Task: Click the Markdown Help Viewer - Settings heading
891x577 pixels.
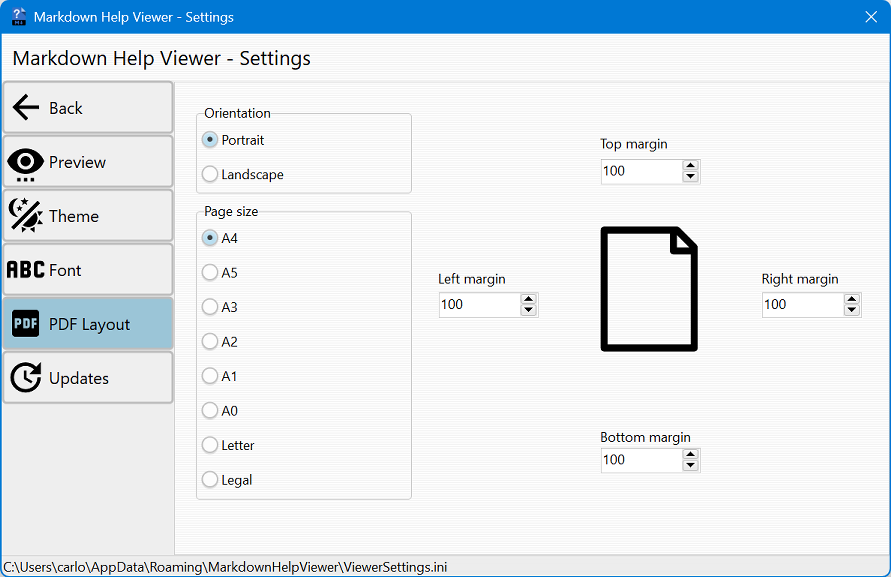Action: [x=161, y=59]
